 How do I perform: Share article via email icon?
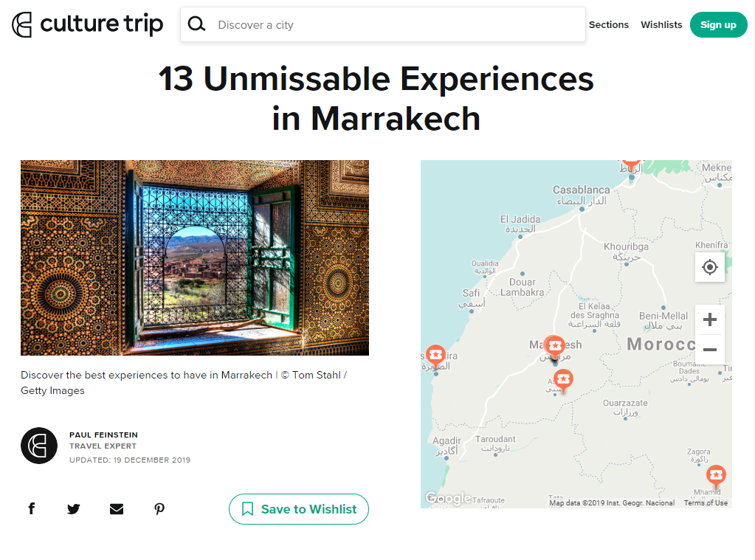click(117, 509)
